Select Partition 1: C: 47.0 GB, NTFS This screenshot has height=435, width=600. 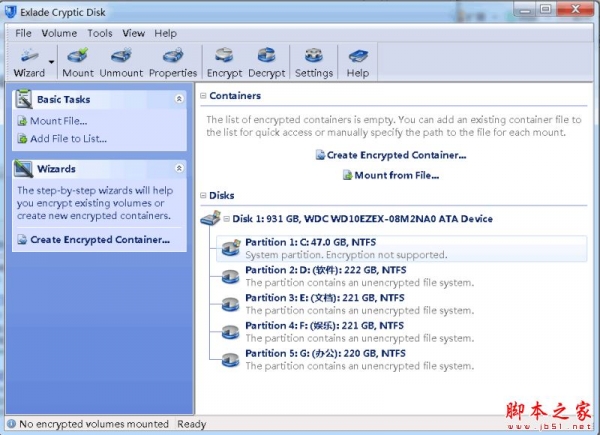point(401,249)
